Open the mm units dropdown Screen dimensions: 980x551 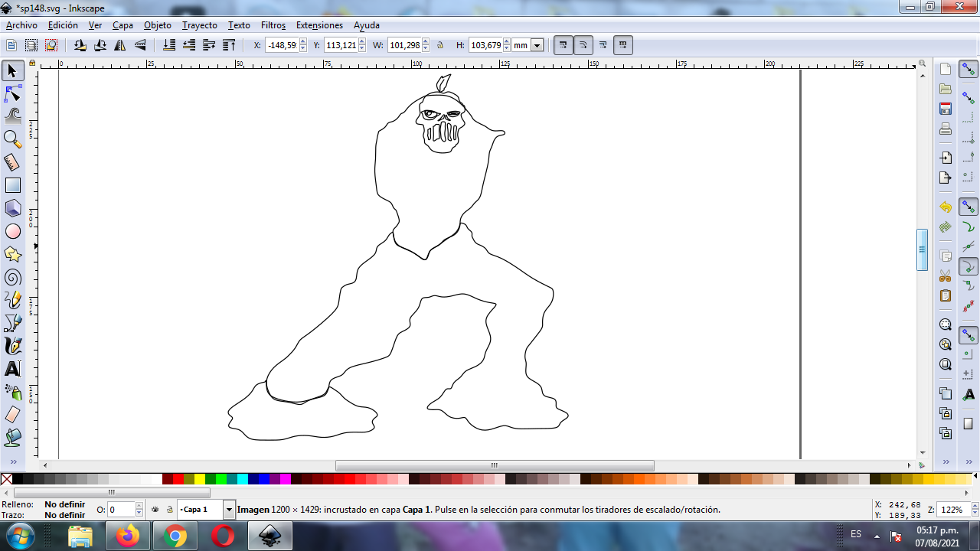(537, 45)
